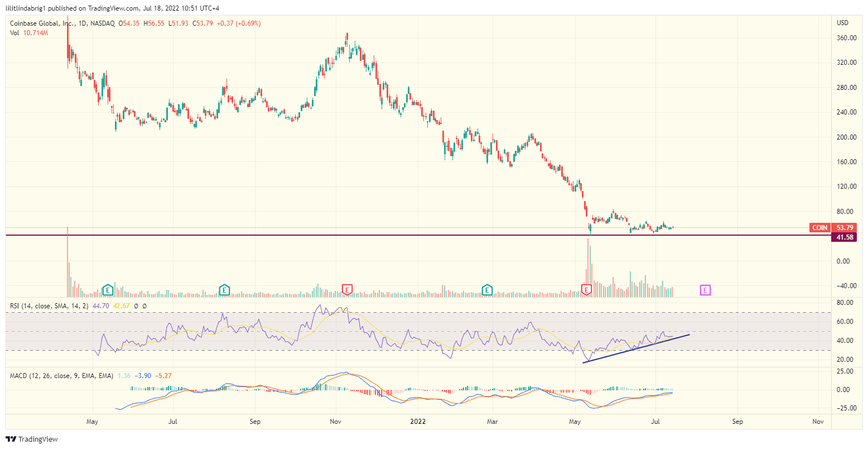Click the green earnings marker under July 2021
This screenshot has width=868, height=449.
pos(224,290)
